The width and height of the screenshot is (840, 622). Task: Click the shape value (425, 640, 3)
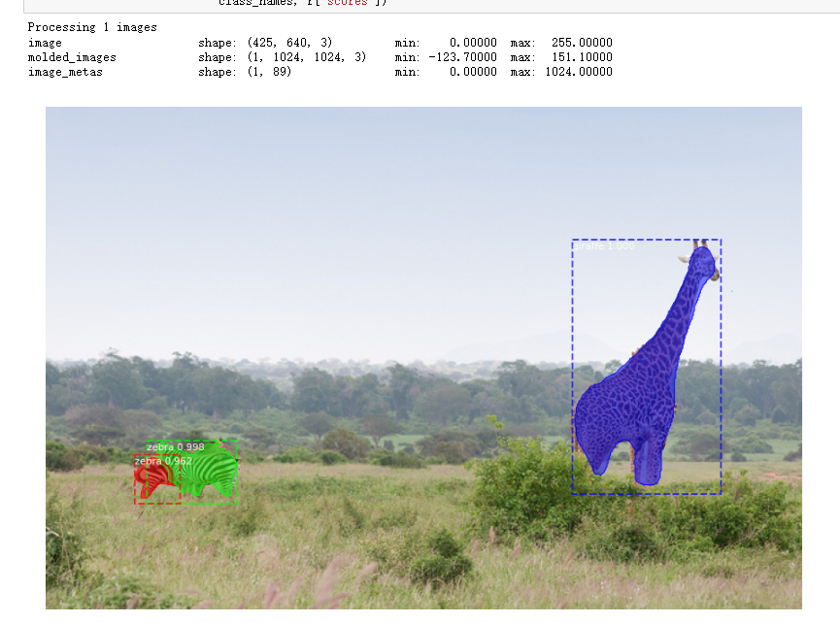pyautogui.click(x=289, y=43)
